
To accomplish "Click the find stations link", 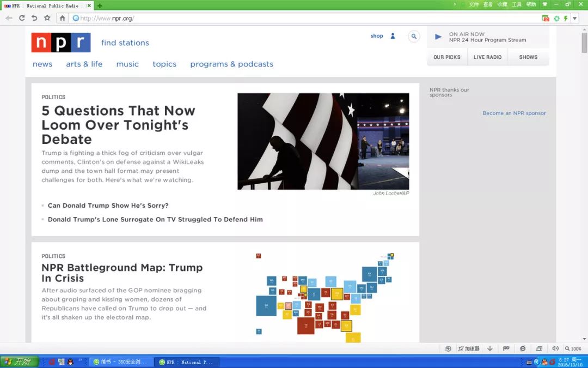I will pos(125,43).
